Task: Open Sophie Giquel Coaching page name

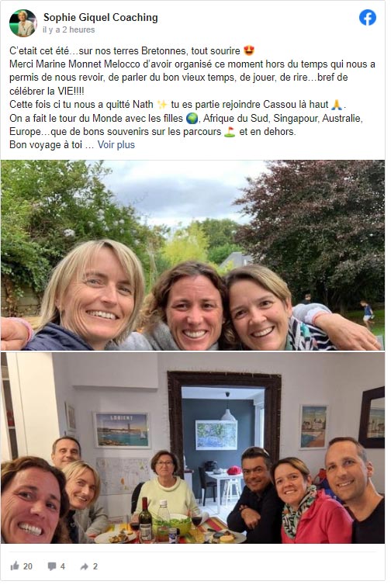Action: [x=101, y=17]
